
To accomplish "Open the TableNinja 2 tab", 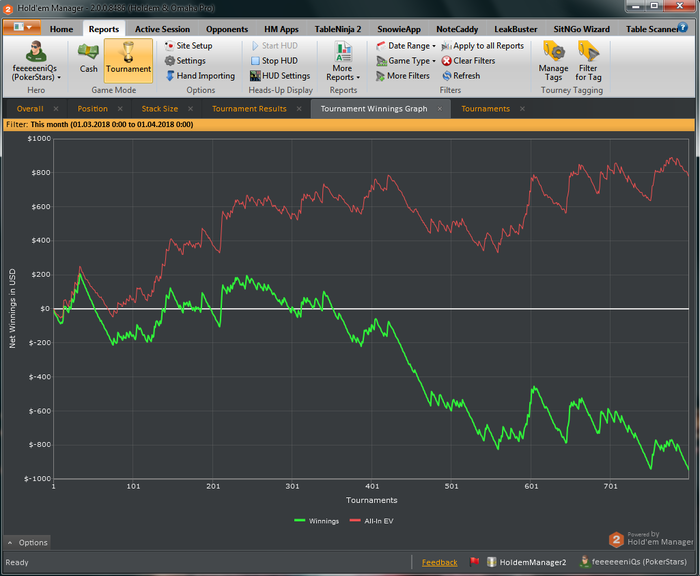I will tap(338, 29).
